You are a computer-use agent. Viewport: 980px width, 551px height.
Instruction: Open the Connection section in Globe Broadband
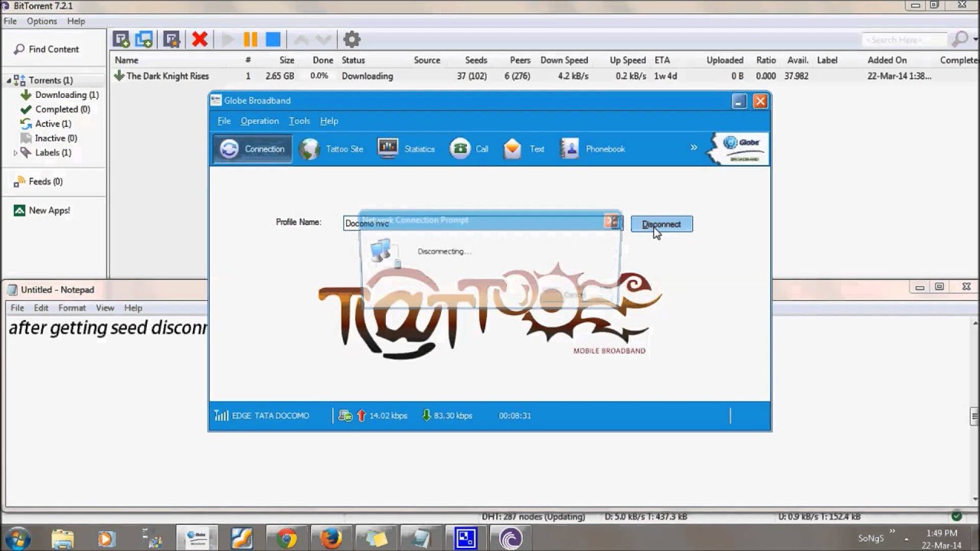click(x=253, y=149)
